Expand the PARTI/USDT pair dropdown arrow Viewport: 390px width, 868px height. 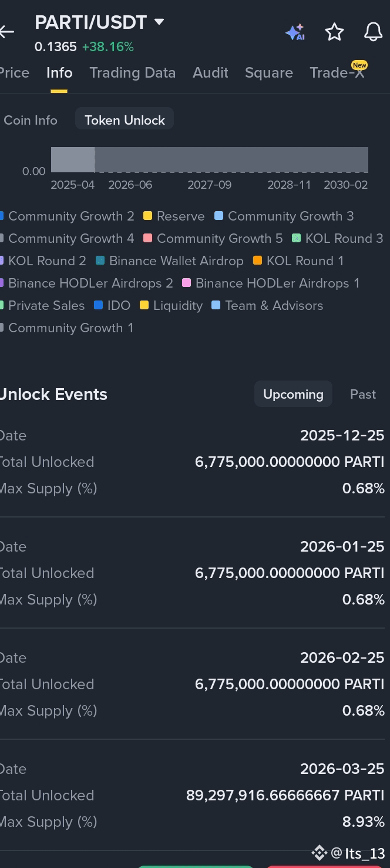click(x=159, y=22)
